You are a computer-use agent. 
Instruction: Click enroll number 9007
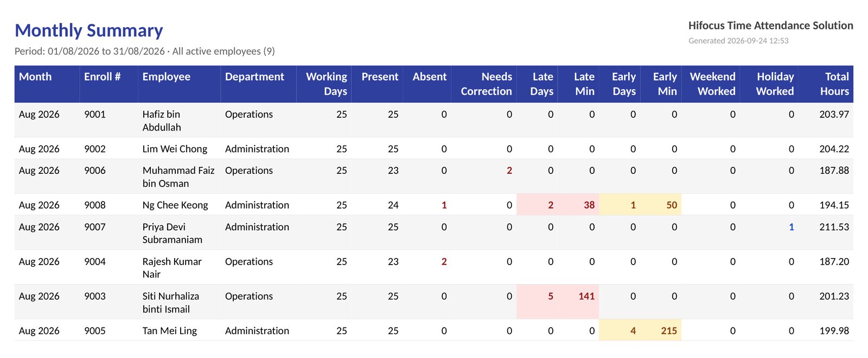(x=95, y=227)
